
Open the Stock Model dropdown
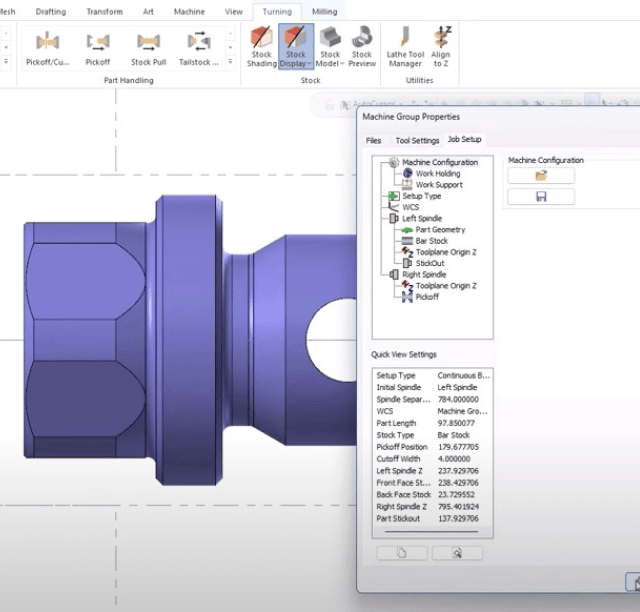(329, 60)
